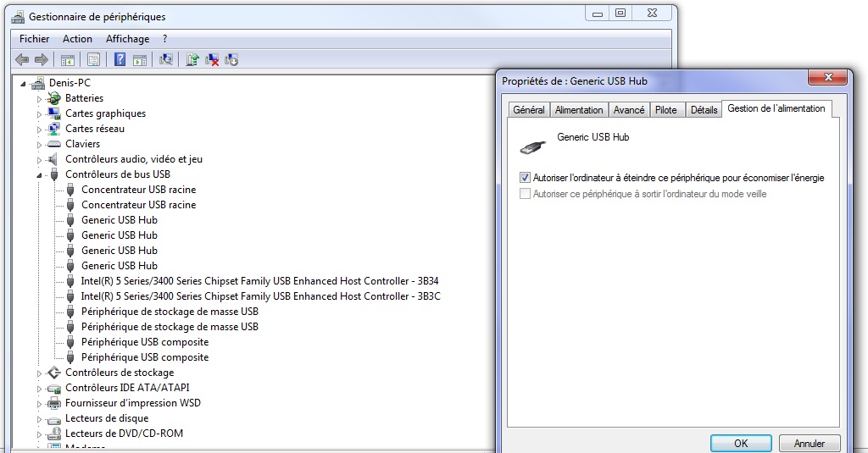This screenshot has height=453, width=868.
Task: Click the Batteries category icon
Action: pyautogui.click(x=53, y=98)
